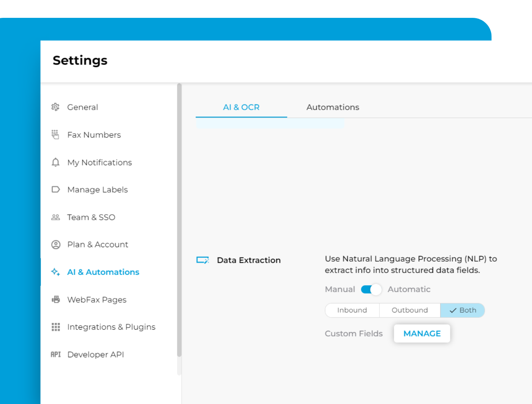Select the Inbound option
Screen dimensions: 532x404
coord(352,310)
